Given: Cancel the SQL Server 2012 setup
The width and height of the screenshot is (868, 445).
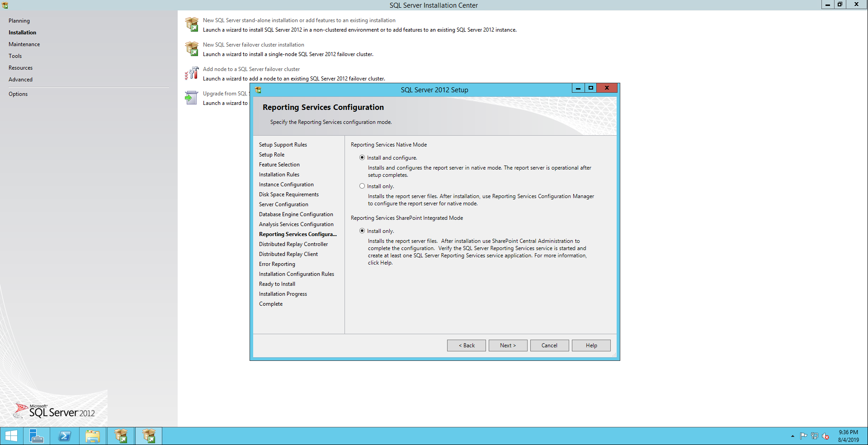Looking at the screenshot, I should [549, 346].
